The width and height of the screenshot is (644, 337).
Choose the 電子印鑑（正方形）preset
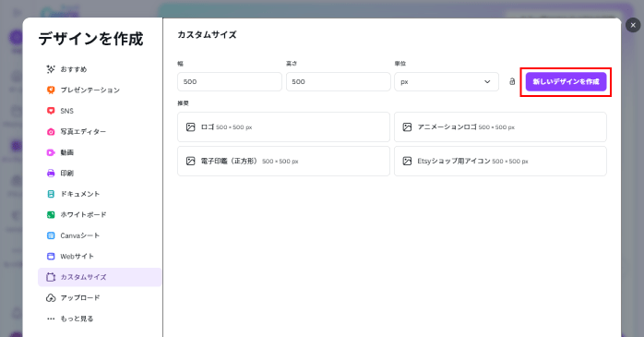(283, 161)
